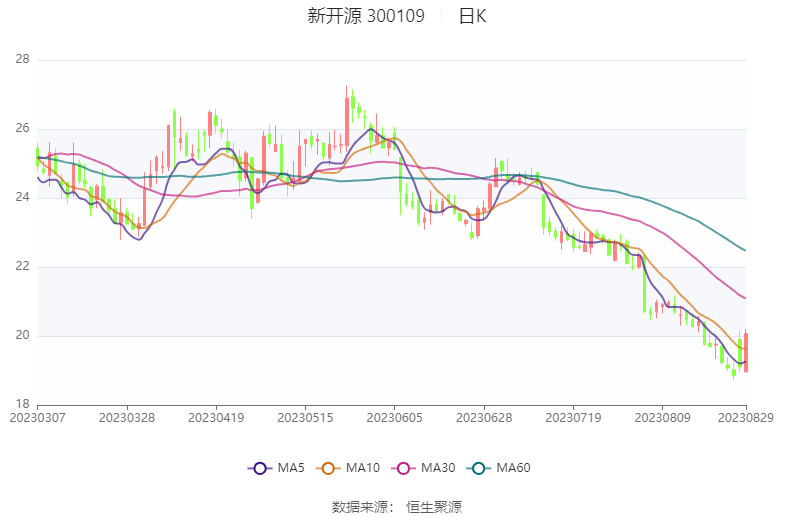Click the 20230719 date axis label
794x517 pixels.
pos(573,418)
